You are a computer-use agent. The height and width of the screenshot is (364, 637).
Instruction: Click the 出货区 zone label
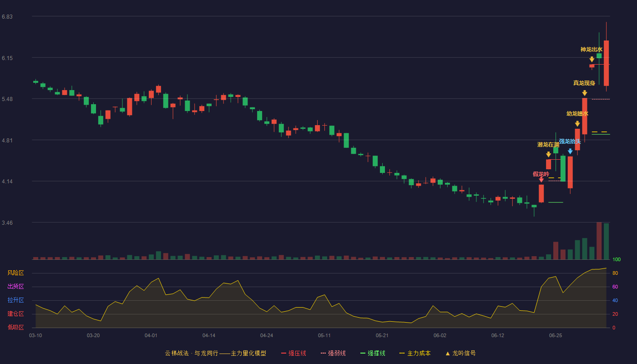point(15,287)
